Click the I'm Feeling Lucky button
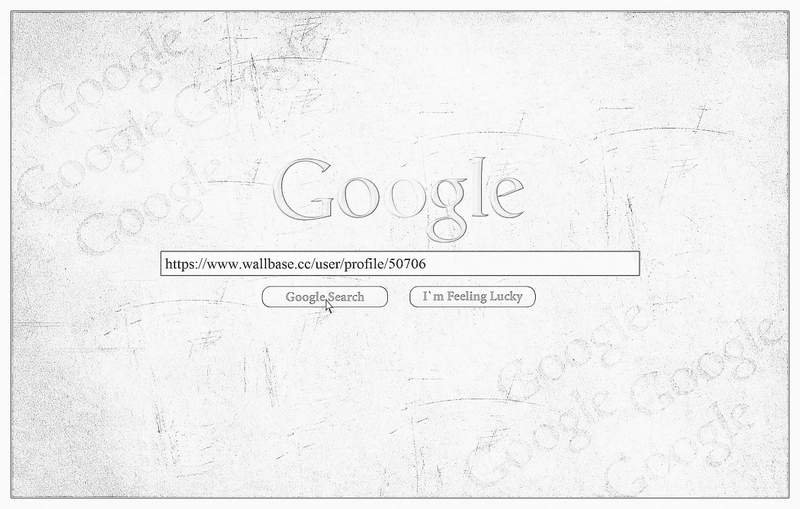Viewport: 800px width, 509px height. pyautogui.click(x=472, y=297)
